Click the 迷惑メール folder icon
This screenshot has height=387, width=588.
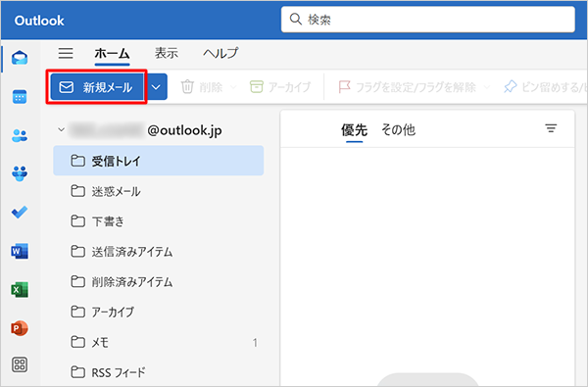click(x=77, y=191)
